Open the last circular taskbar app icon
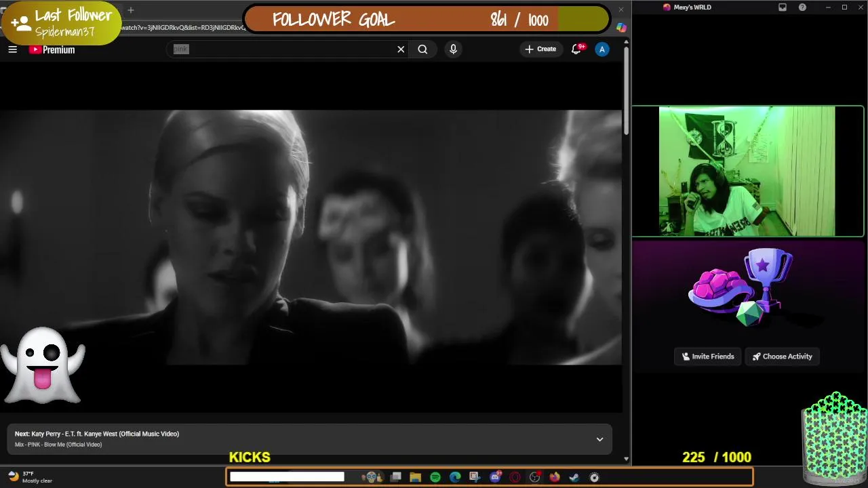 [x=595, y=477]
